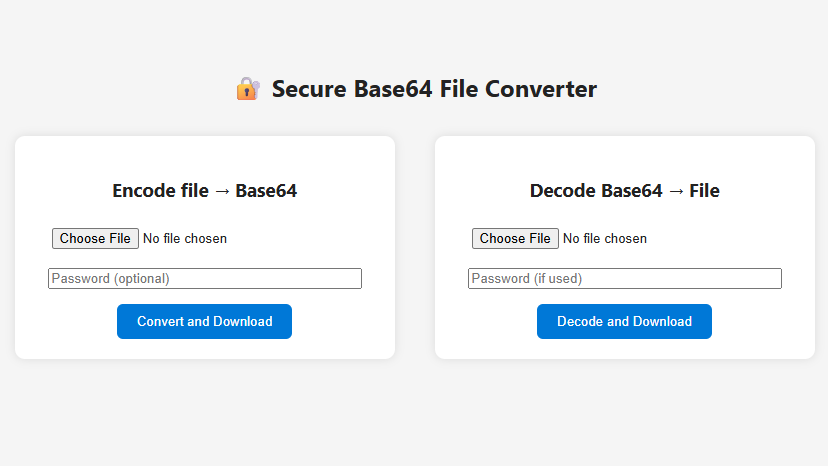The width and height of the screenshot is (828, 466).
Task: Click the Decode and Download button
Action: (x=624, y=321)
